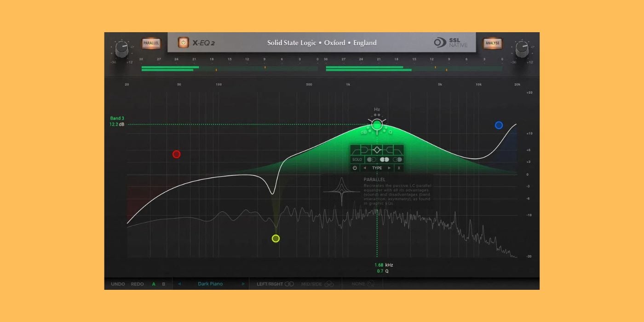Select LEFT/RIGHT processing mode
The width and height of the screenshot is (644, 322).
tap(275, 284)
